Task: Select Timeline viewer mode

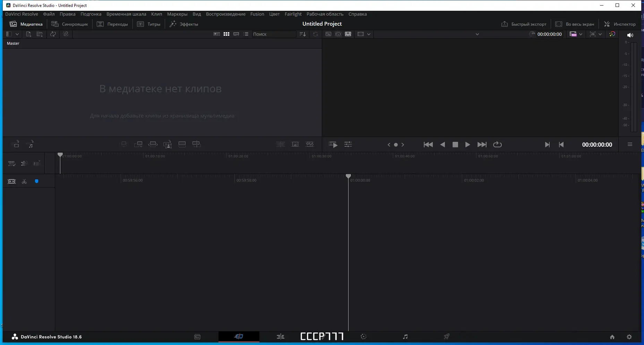Action: [348, 34]
